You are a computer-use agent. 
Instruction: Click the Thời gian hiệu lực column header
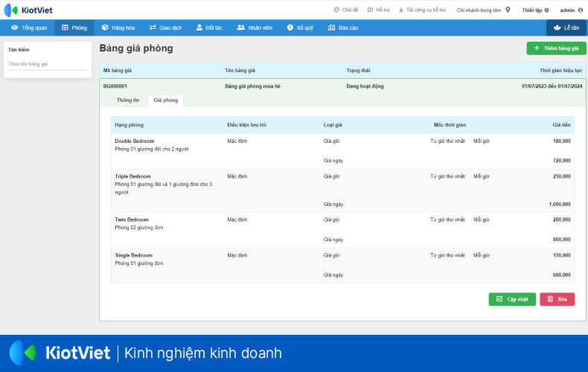[561, 71]
